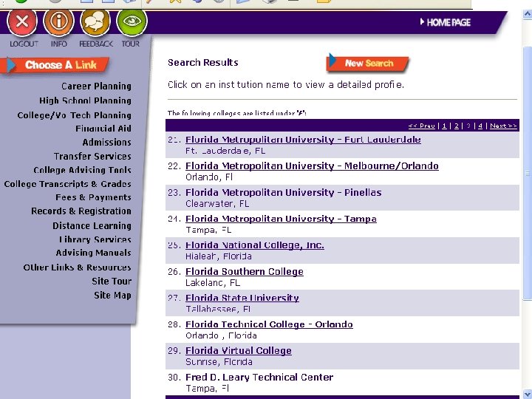Go to HOME PAGE link
Image resolution: width=532 pixels, height=399 pixels.
(446, 22)
